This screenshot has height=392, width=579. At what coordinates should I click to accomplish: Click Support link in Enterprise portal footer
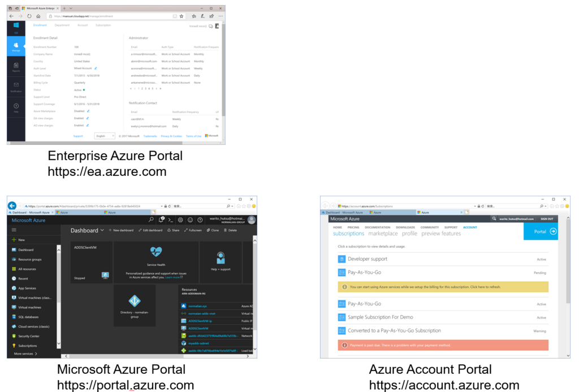tap(78, 136)
